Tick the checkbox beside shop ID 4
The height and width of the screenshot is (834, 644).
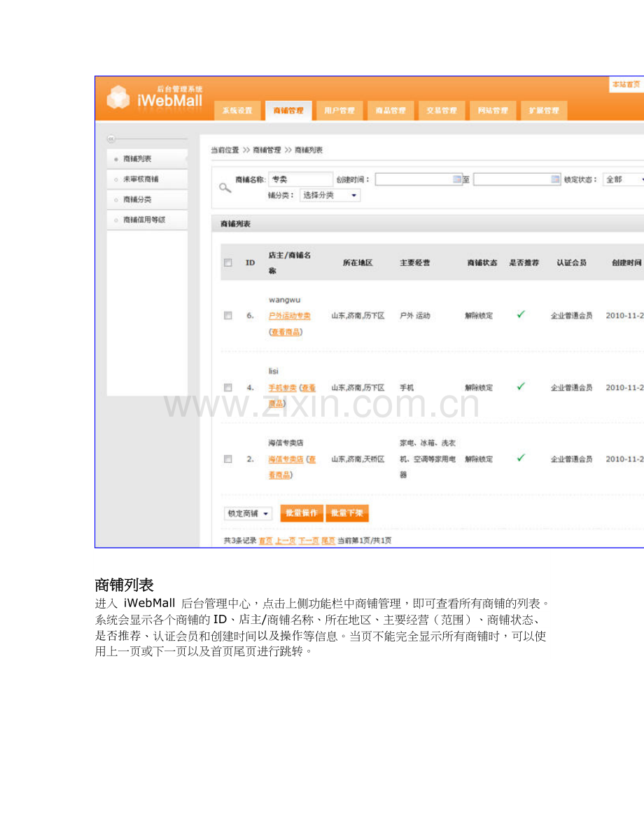[227, 387]
